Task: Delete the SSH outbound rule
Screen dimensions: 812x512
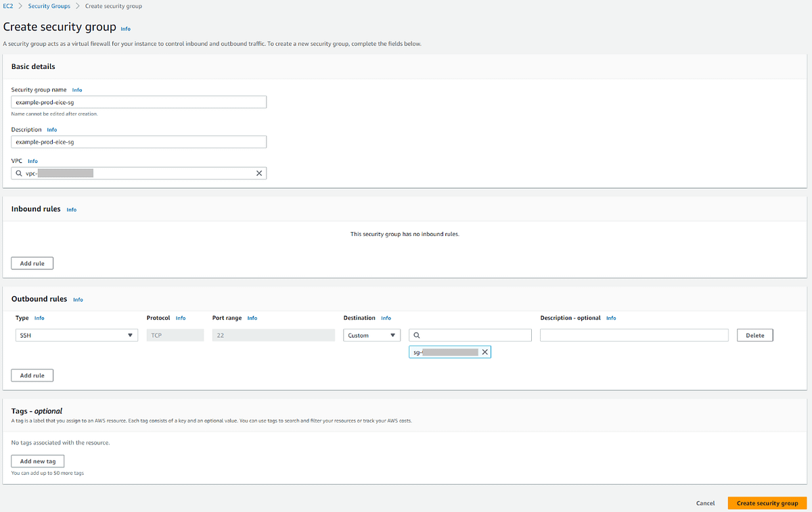Action: click(755, 335)
